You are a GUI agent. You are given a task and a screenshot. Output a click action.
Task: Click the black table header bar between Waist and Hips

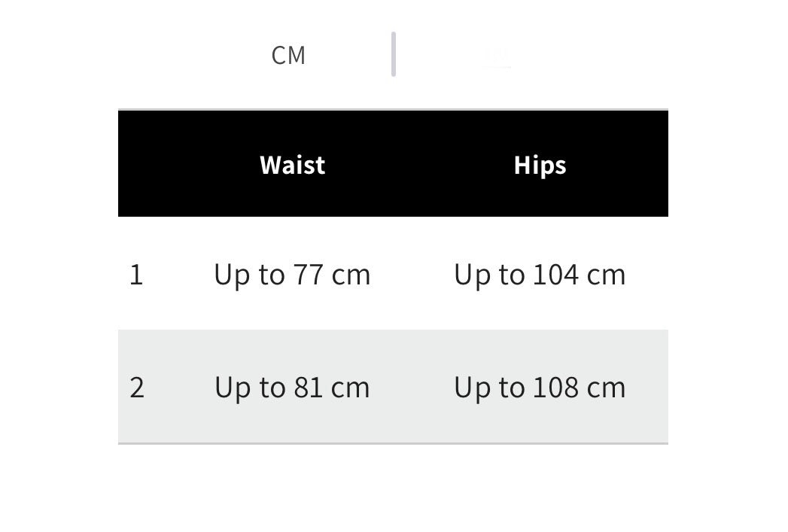[x=420, y=164]
